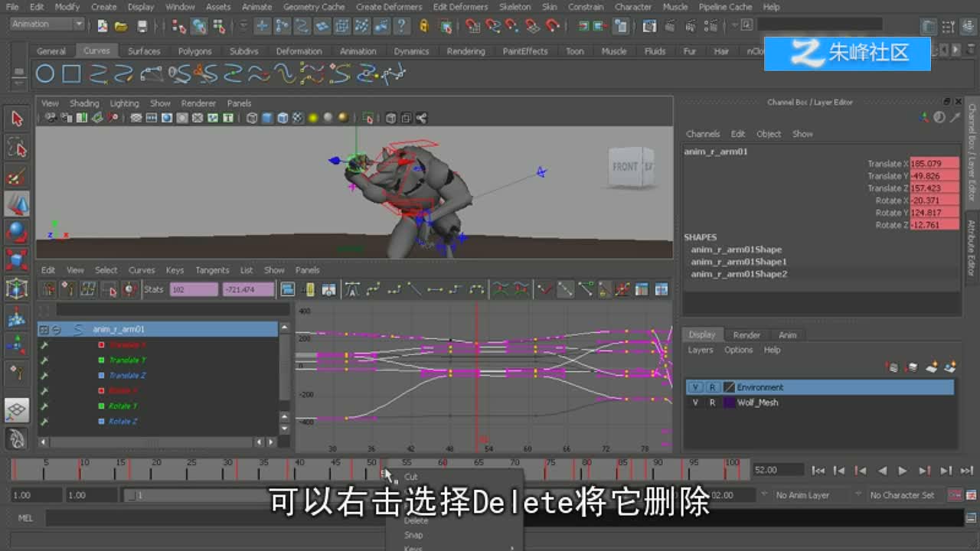Activate the Paint selection tool in the toolbox
Image resolution: width=980 pixels, height=551 pixels.
(17, 176)
